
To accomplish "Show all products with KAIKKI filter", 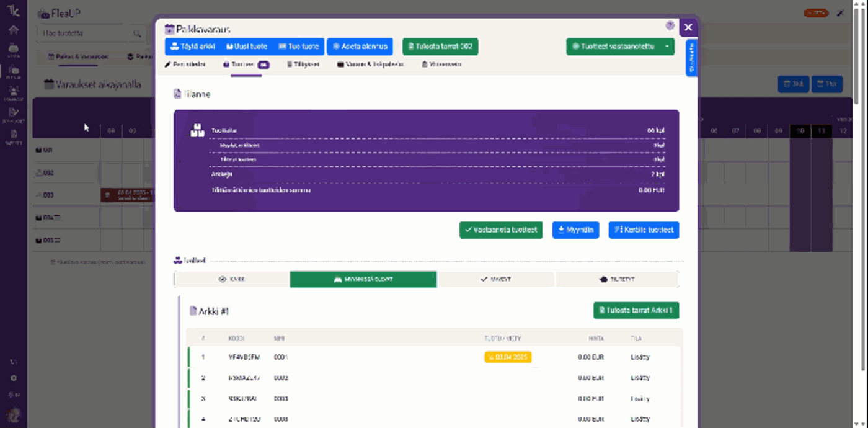I will (x=232, y=280).
